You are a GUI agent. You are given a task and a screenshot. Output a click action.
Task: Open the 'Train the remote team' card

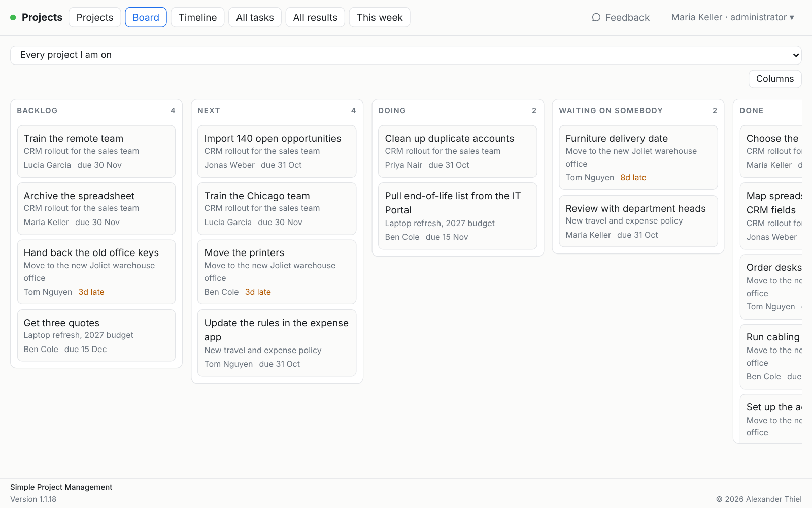coord(96,151)
